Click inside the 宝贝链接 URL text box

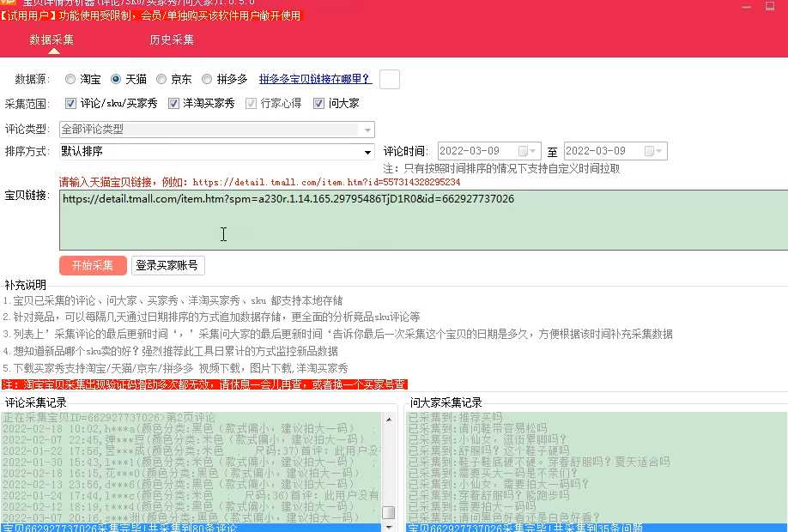[x=424, y=220]
